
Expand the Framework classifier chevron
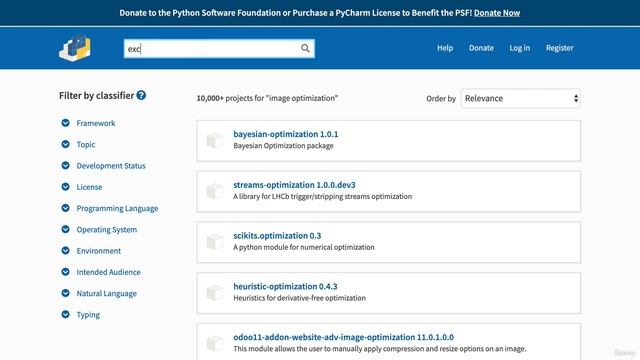(x=65, y=123)
